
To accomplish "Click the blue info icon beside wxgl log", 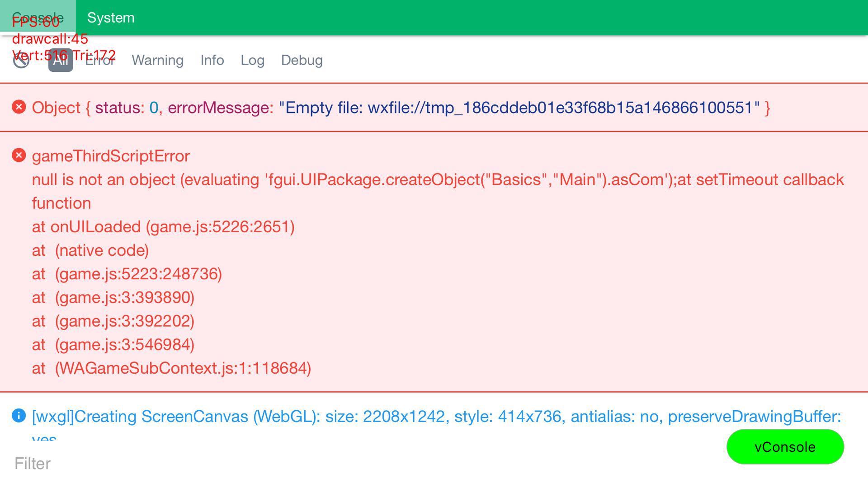I will click(x=19, y=416).
